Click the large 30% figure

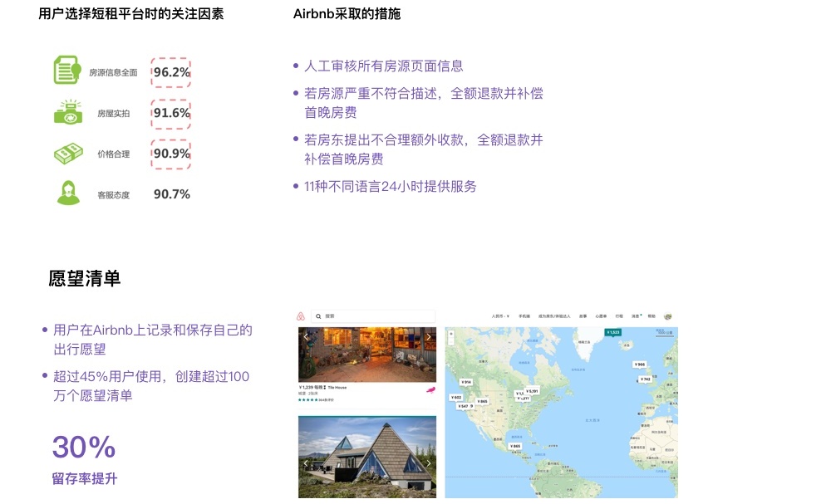click(x=84, y=447)
